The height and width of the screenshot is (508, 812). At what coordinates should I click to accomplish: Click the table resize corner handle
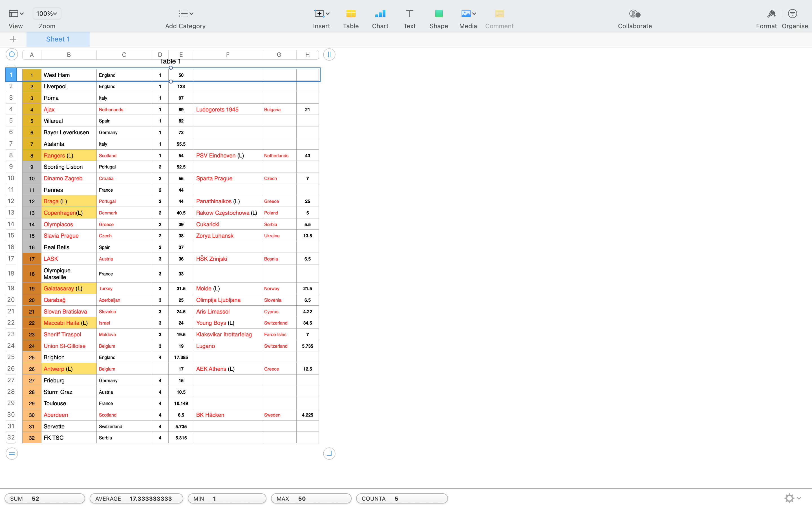coord(329,454)
